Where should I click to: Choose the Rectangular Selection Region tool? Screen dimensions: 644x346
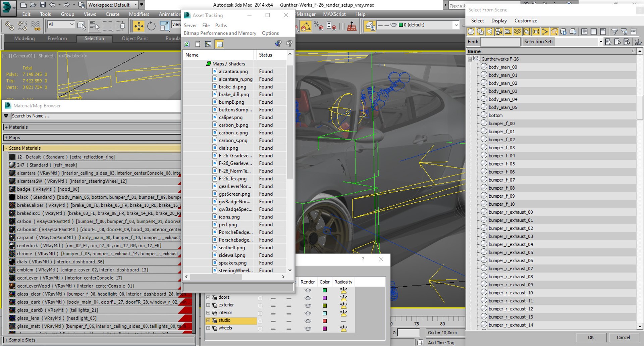pos(108,26)
